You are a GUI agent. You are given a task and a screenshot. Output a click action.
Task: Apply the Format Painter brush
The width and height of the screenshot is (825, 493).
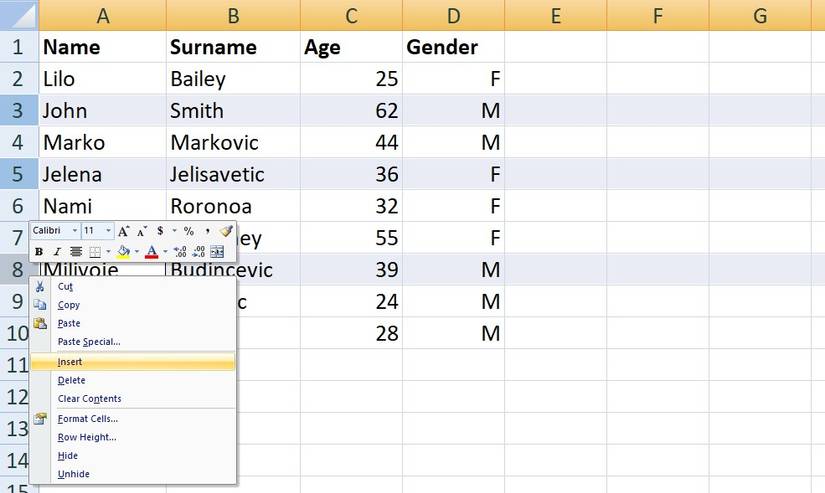point(226,231)
